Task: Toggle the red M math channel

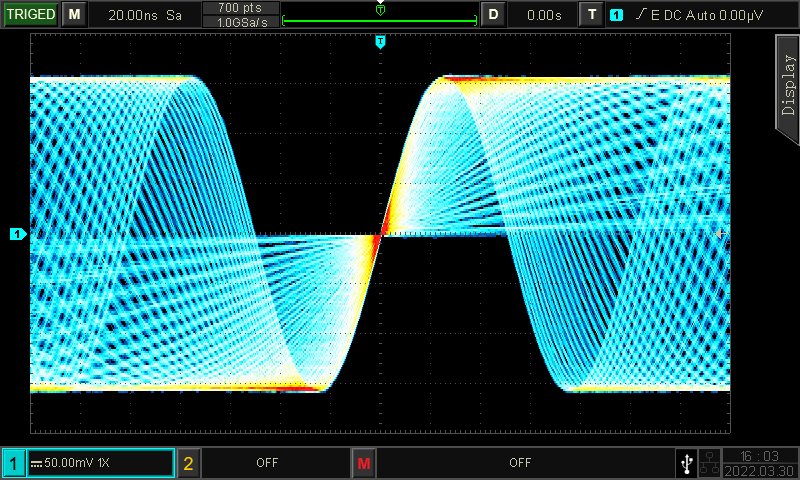Action: coord(363,463)
